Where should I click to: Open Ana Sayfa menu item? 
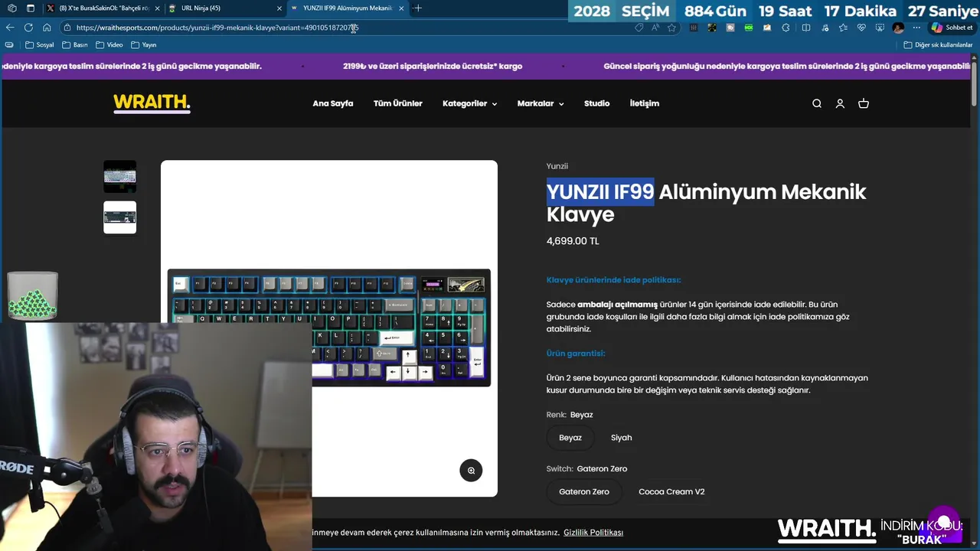click(333, 103)
